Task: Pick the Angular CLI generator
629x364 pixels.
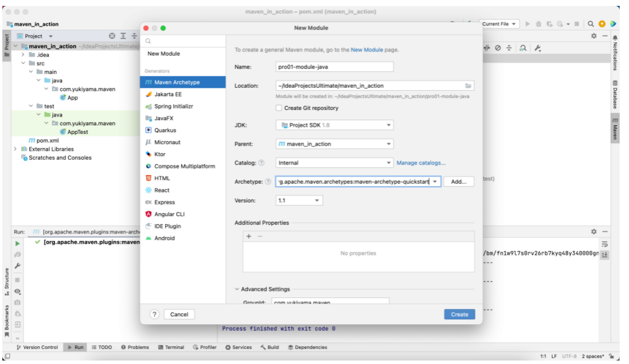Action: point(183,214)
